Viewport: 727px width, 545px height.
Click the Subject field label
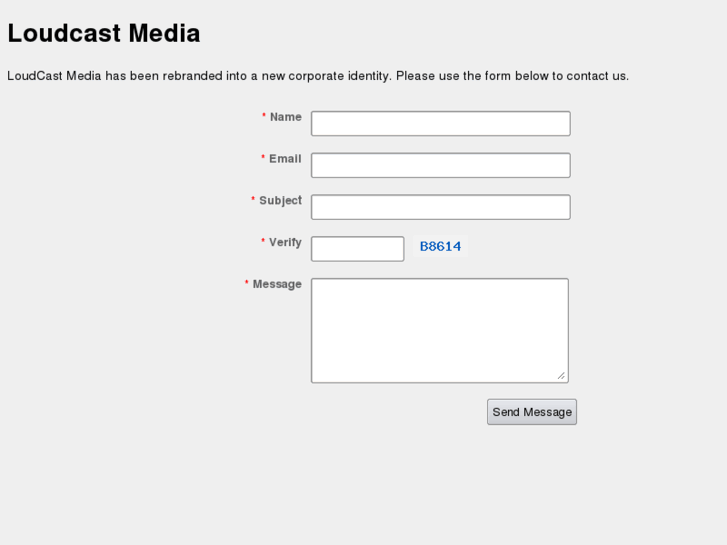[281, 201]
